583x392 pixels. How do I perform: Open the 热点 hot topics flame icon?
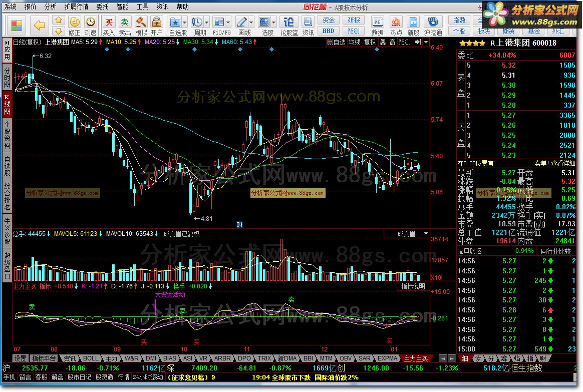pos(396,26)
